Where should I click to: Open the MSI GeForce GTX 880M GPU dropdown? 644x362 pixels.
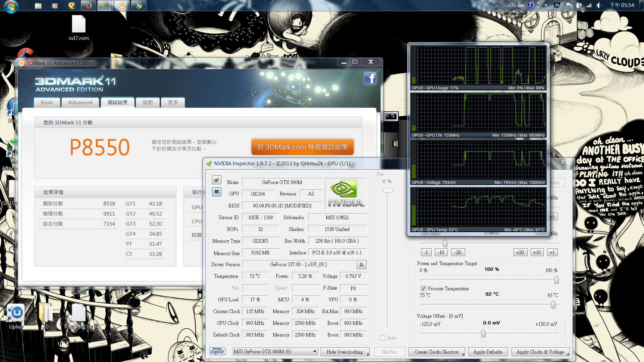tap(275, 352)
